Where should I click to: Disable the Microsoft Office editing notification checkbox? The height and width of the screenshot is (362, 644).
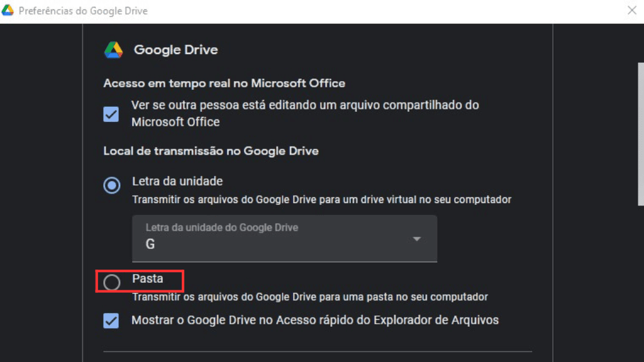[111, 114]
